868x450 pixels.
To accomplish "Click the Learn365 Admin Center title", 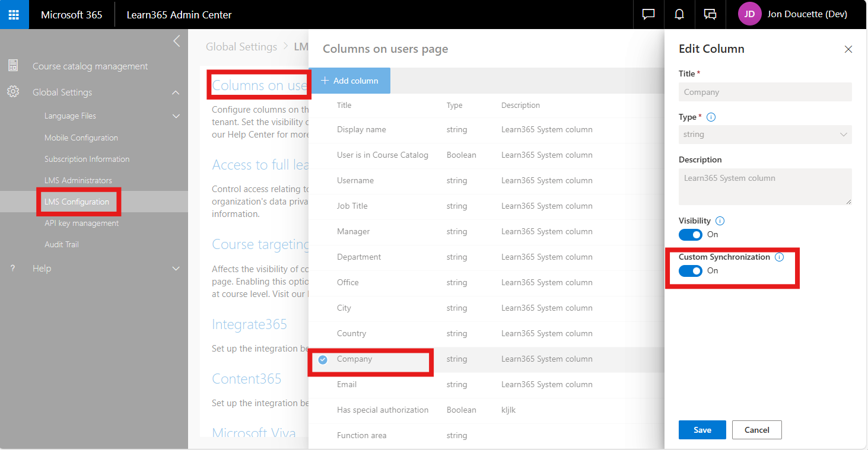I will click(179, 15).
